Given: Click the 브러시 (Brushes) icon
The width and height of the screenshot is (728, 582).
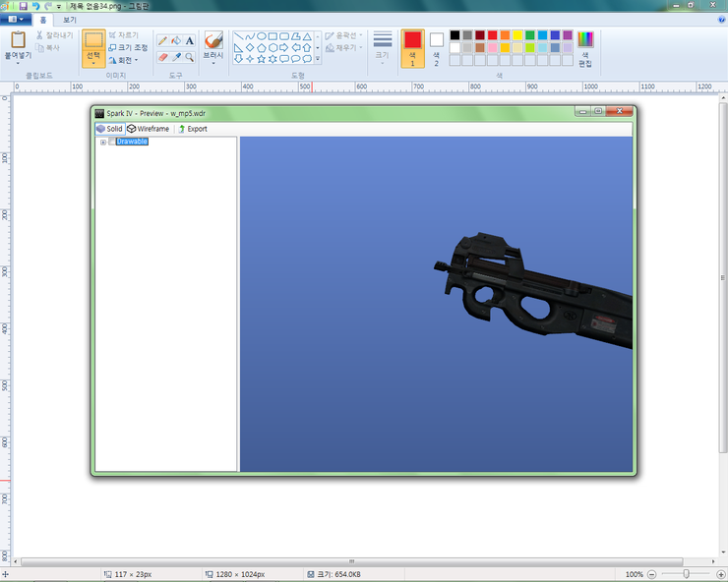Looking at the screenshot, I should click(213, 40).
